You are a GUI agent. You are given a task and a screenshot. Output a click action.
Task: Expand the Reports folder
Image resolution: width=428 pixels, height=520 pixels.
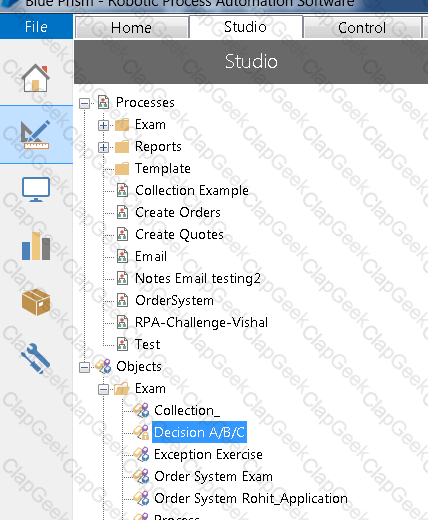pyautogui.click(x=103, y=147)
